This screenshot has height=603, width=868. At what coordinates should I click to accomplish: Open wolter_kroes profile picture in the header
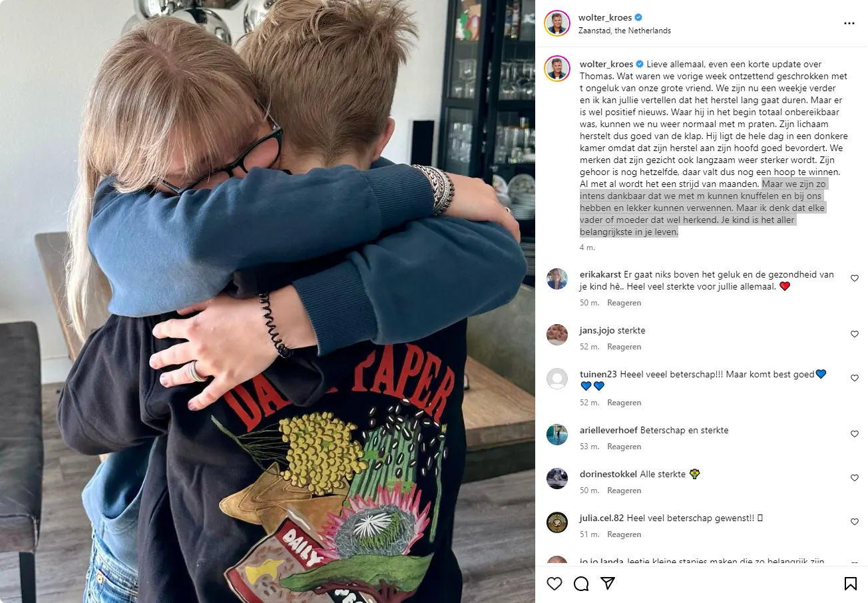[557, 23]
